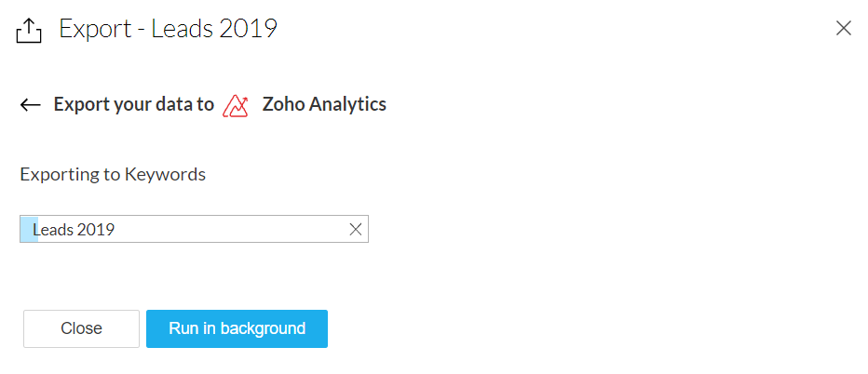Go back using the left arrow
Image resolution: width=868 pixels, height=374 pixels.
31,105
